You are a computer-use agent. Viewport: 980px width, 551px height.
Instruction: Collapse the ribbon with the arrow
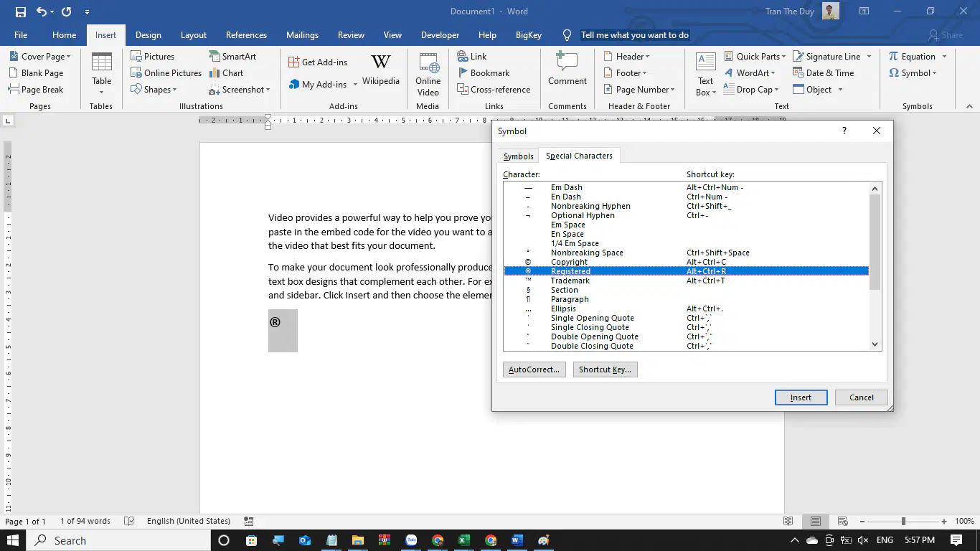(x=970, y=106)
